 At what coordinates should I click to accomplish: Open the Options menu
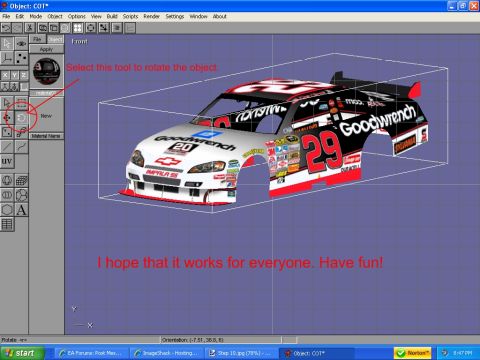point(77,16)
